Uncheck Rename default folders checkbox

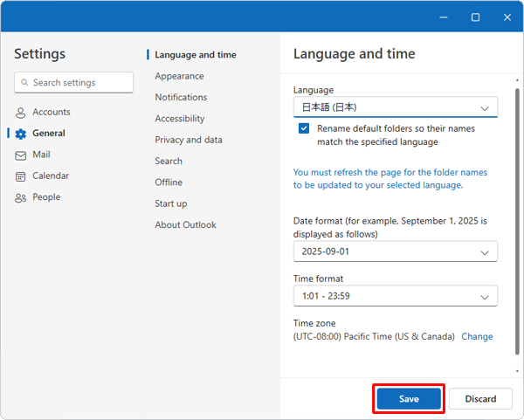304,128
